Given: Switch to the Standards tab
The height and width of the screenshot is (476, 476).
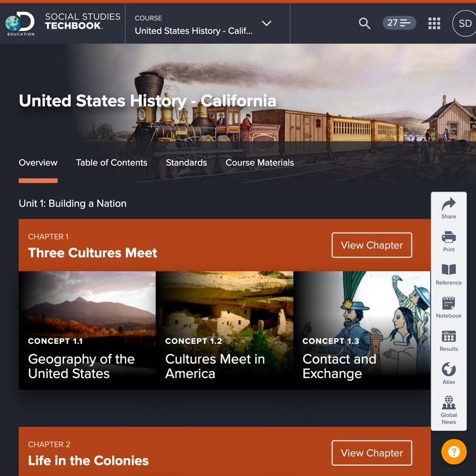Looking at the screenshot, I should pyautogui.click(x=186, y=163).
